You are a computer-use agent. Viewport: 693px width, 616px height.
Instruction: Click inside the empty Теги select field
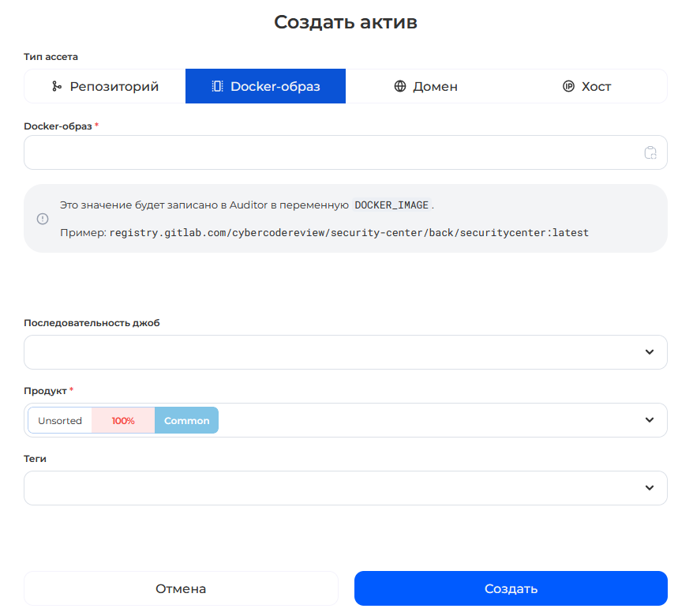point(332,488)
